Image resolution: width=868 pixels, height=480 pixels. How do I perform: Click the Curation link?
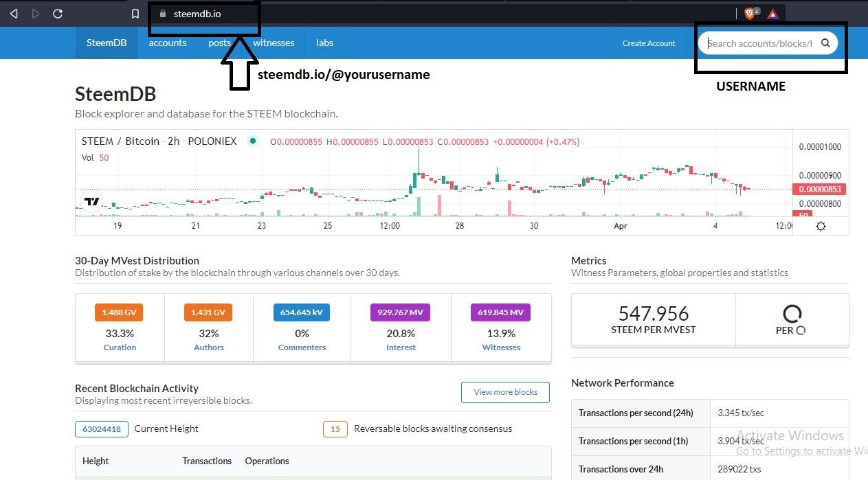click(120, 347)
